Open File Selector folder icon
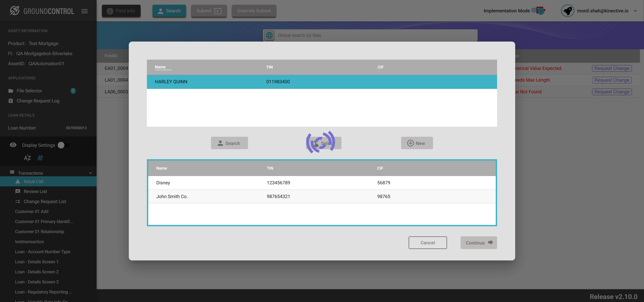 (x=11, y=91)
